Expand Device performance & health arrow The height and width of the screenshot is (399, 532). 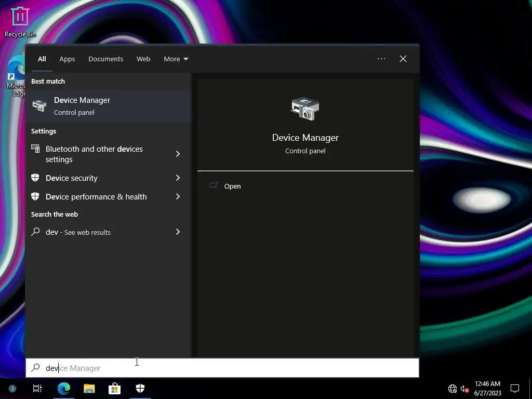pyautogui.click(x=178, y=196)
